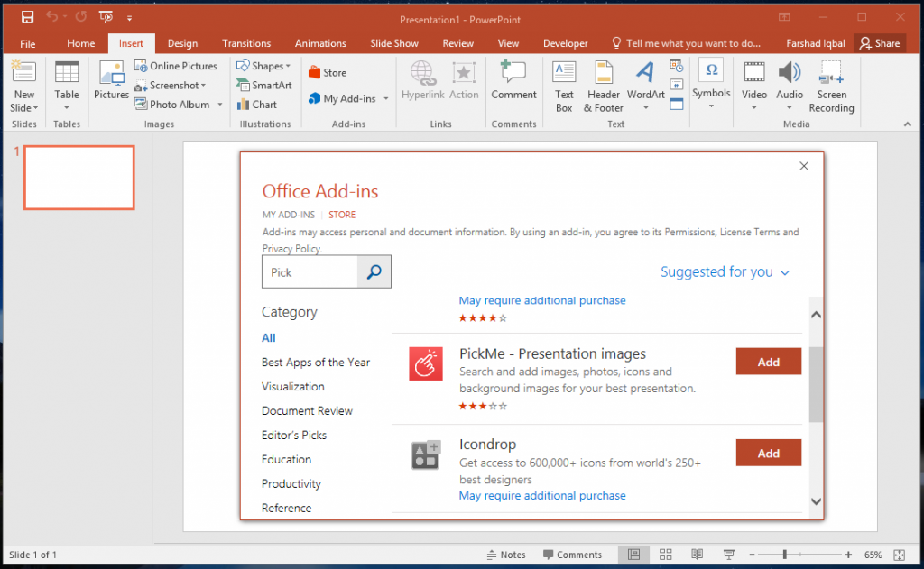Select the slide 1 thumbnail
The image size is (924, 569).
[x=79, y=178]
